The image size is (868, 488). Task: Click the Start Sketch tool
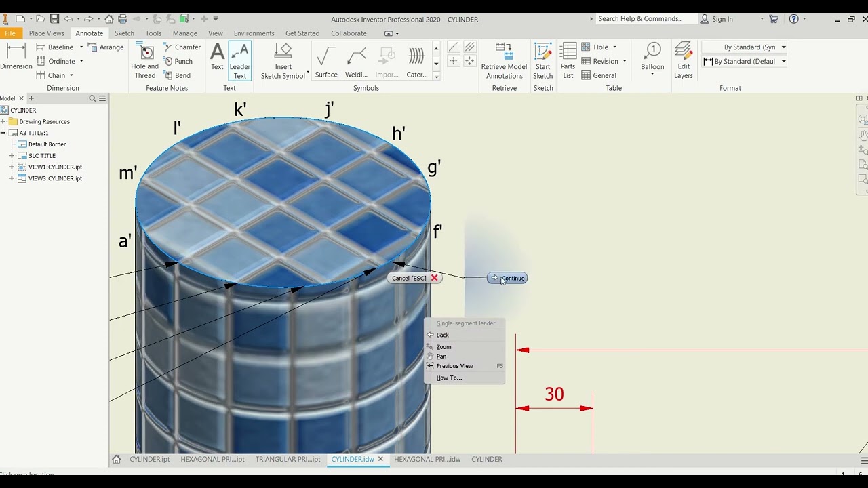[x=543, y=60]
